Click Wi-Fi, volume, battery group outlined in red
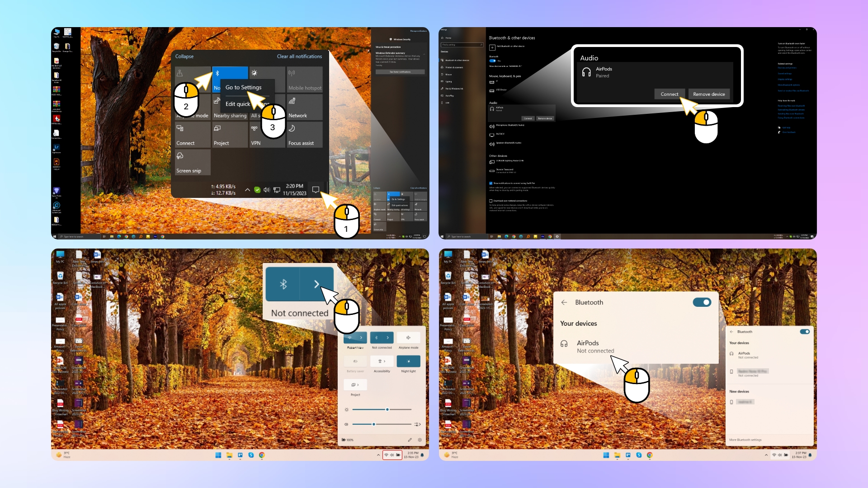The height and width of the screenshot is (488, 868). (x=392, y=455)
